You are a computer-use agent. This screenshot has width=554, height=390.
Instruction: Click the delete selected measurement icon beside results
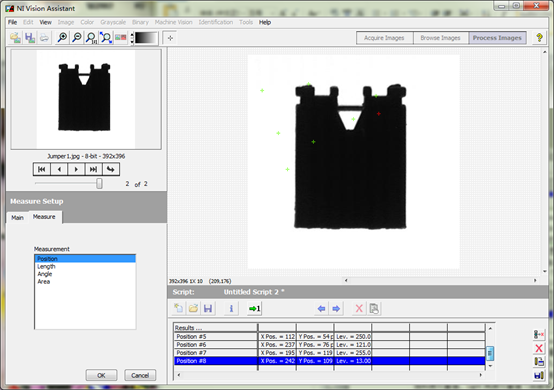[539, 334]
